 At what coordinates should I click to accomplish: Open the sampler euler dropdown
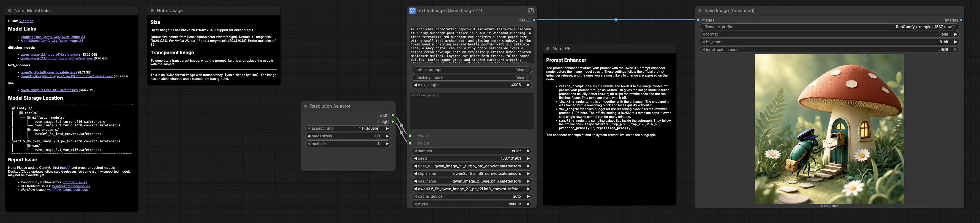click(472, 151)
